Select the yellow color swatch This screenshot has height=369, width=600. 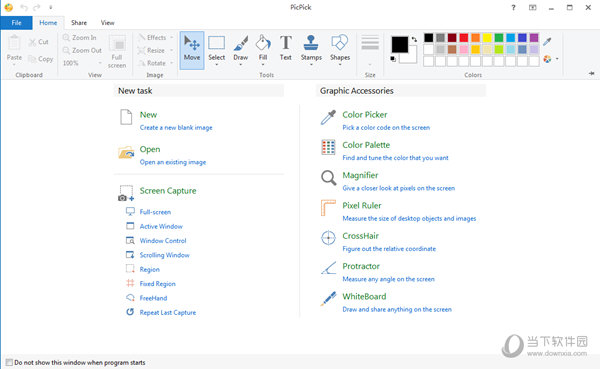(x=487, y=38)
